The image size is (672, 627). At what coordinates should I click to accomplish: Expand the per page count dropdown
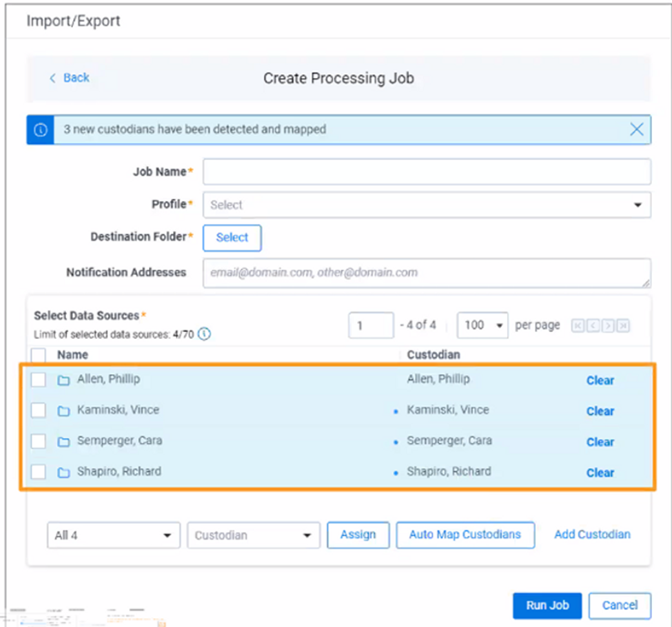(482, 325)
